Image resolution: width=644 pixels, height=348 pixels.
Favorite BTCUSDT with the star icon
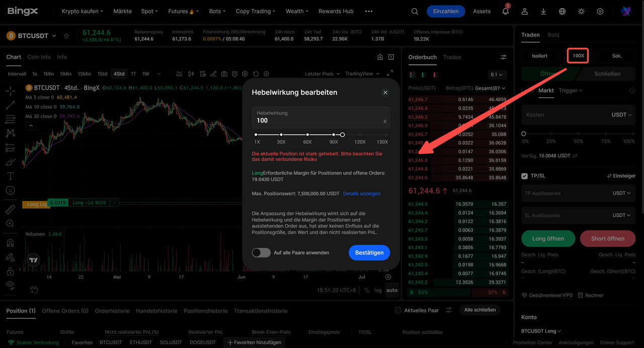(x=66, y=36)
